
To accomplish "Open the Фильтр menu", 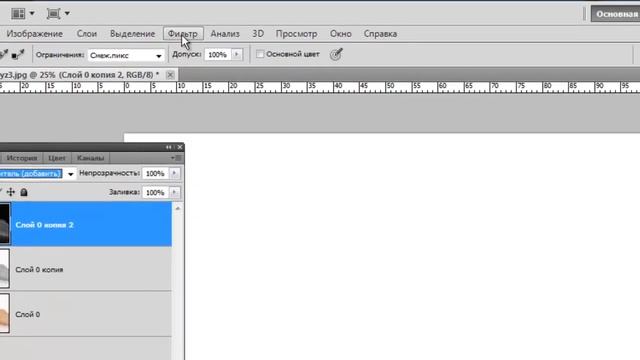I will [x=183, y=34].
